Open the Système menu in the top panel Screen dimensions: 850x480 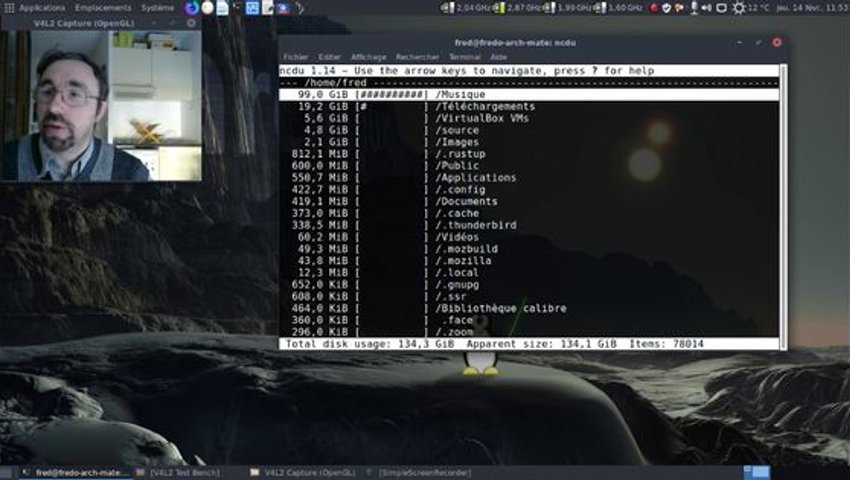click(x=158, y=8)
